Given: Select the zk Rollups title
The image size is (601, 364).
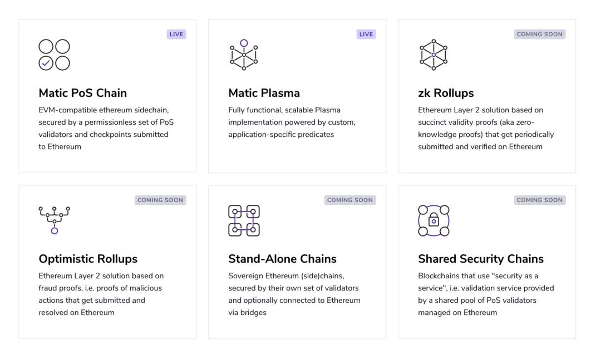Looking at the screenshot, I should [x=446, y=93].
